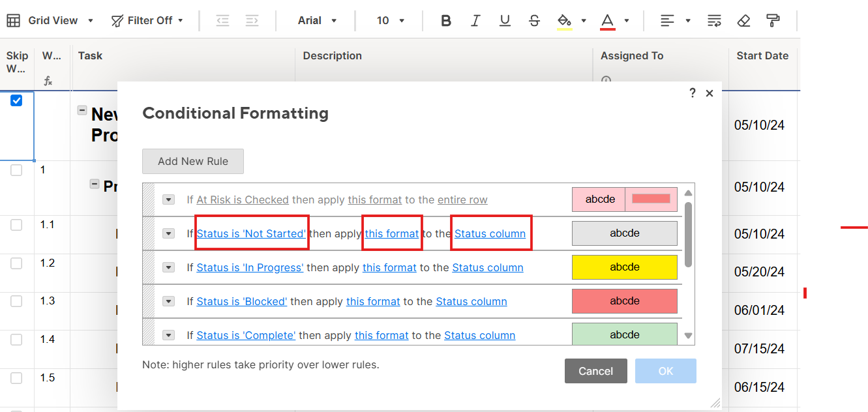
Task: Click the underline formatting icon
Action: coord(505,21)
